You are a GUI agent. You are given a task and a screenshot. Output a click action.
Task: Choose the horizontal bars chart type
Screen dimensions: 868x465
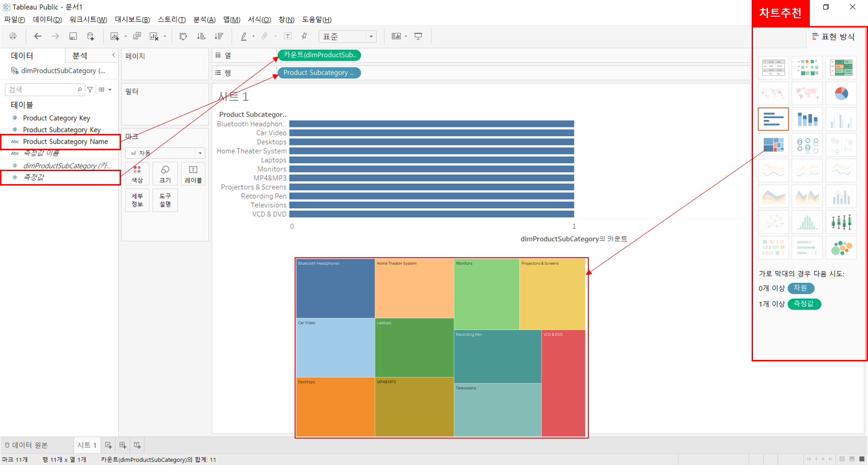(774, 119)
